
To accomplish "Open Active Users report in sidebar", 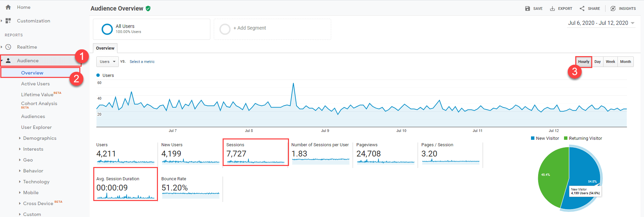I will coord(35,84).
